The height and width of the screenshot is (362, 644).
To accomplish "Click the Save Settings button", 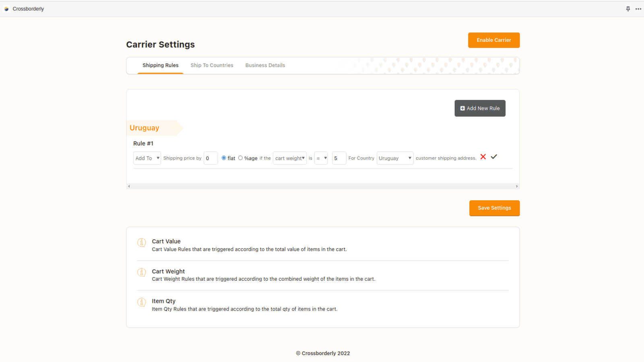I will tap(494, 208).
